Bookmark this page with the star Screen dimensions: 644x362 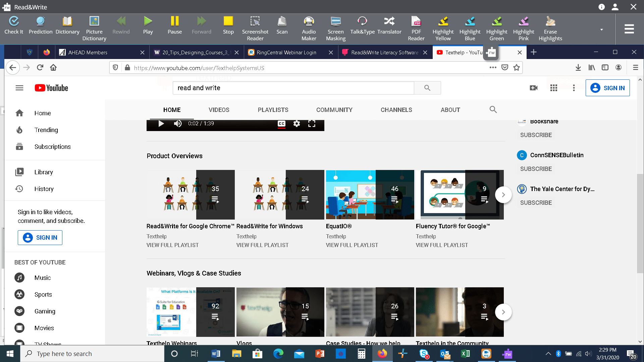[517, 67]
